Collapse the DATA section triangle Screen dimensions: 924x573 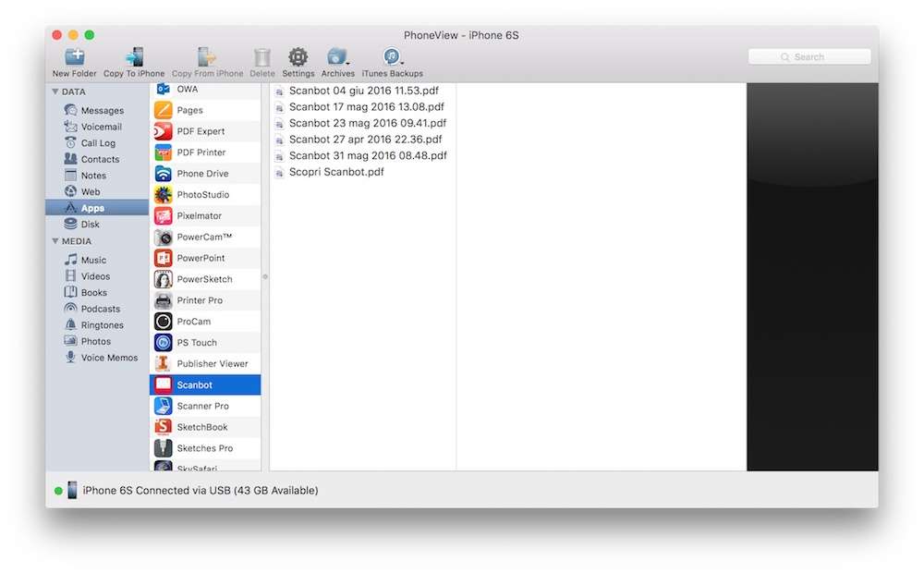55,91
